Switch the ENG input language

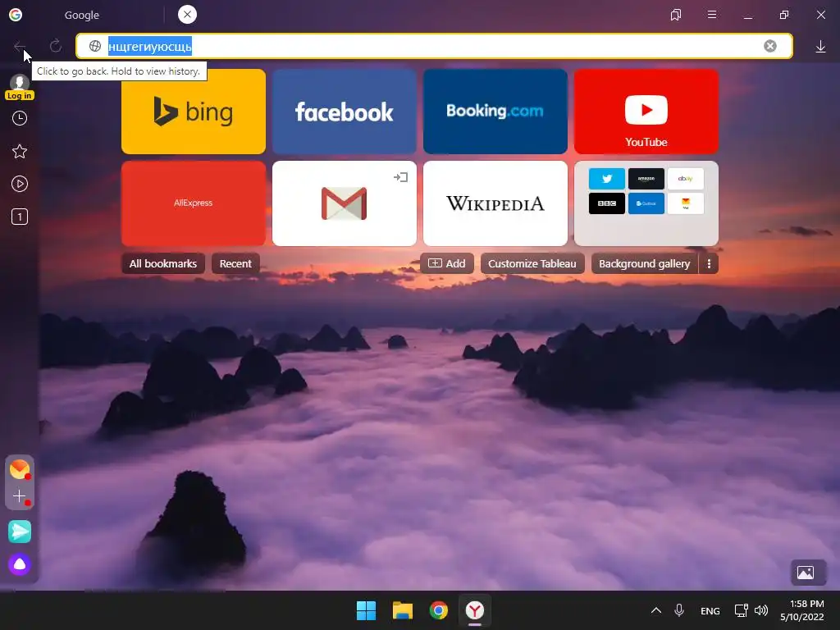coord(710,611)
